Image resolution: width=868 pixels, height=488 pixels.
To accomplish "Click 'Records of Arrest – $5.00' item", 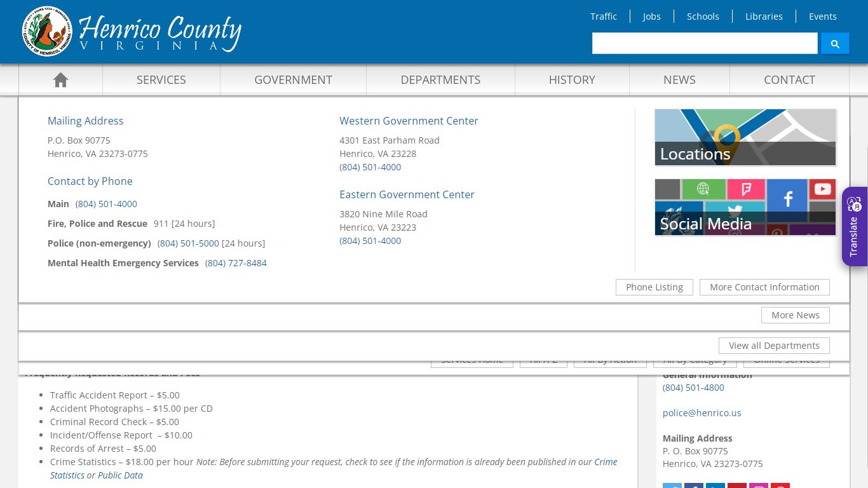I will [103, 449].
